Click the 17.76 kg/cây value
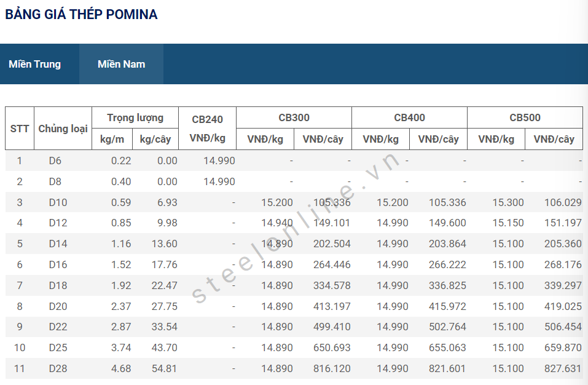The height and width of the screenshot is (385, 588). [x=165, y=264]
